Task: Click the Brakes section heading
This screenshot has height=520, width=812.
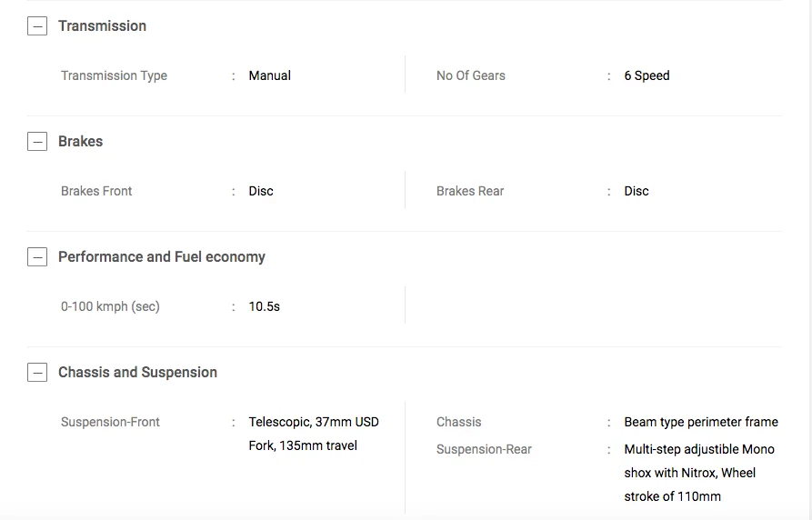Action: tap(80, 142)
